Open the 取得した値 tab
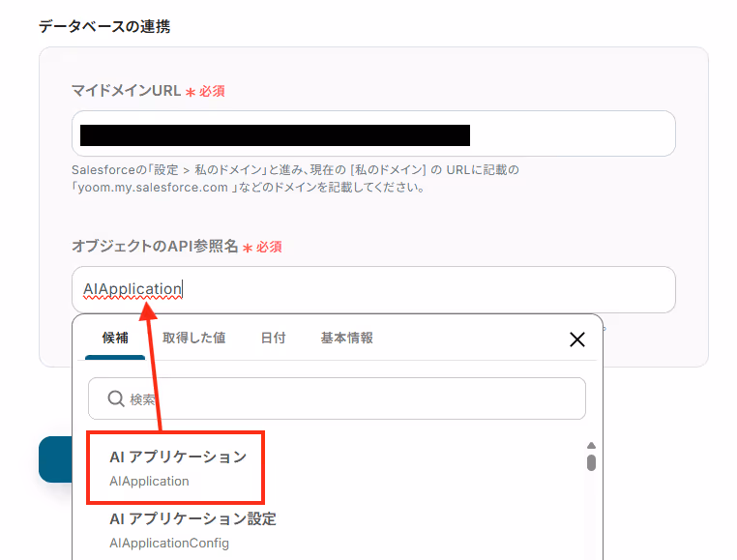Image resolution: width=737 pixels, height=560 pixels. pos(193,338)
